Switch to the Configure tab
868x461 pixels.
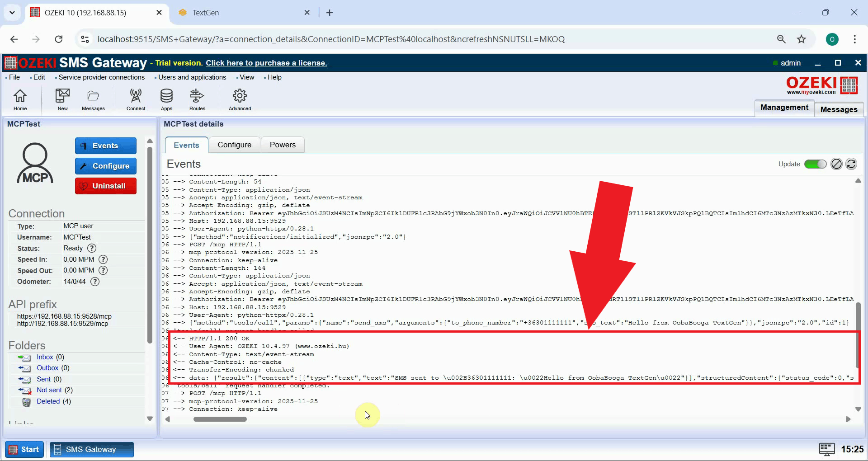tap(234, 145)
